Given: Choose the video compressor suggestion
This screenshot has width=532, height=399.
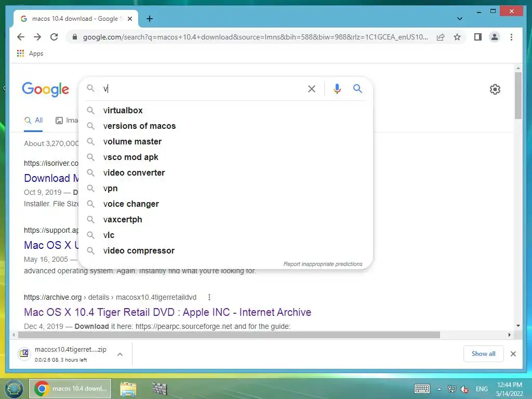Looking at the screenshot, I should (225, 251).
